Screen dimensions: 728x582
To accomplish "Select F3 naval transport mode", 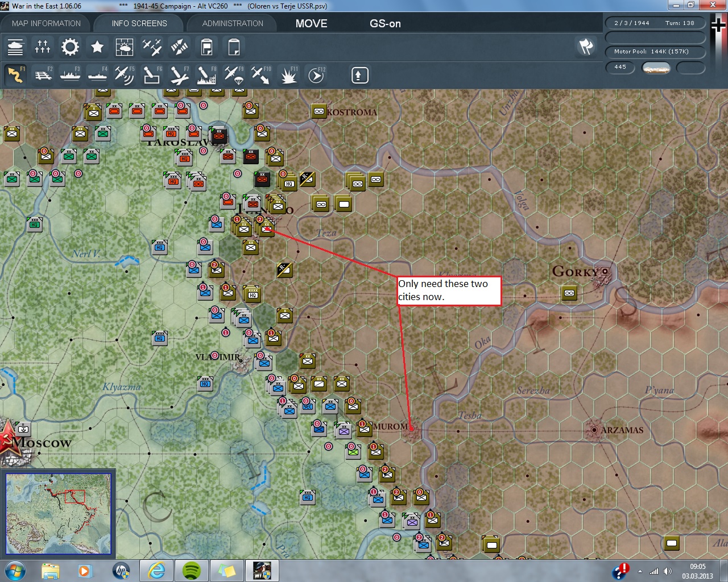I will pos(70,75).
